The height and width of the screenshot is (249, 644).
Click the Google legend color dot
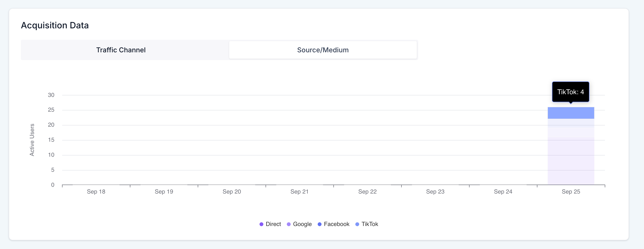pos(289,224)
